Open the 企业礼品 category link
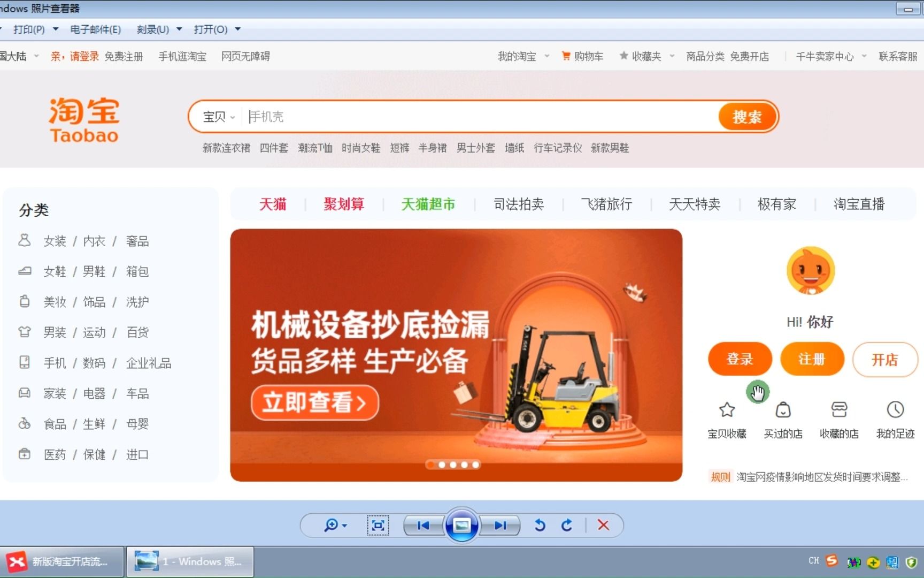This screenshot has height=578, width=924. pos(149,363)
